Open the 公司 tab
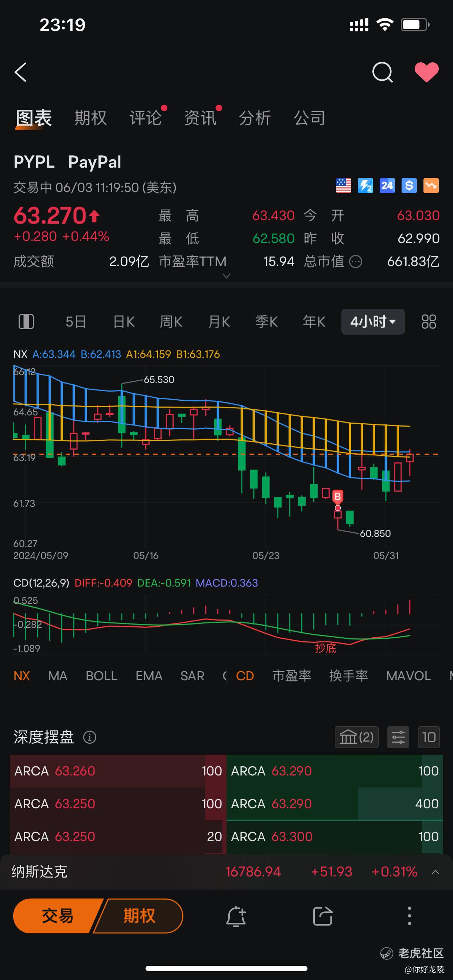The image size is (453, 980). [x=310, y=118]
